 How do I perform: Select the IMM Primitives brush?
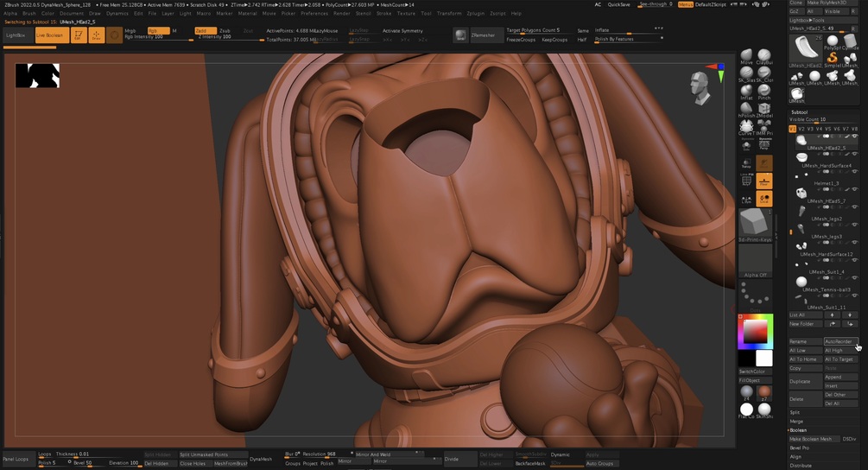764,128
